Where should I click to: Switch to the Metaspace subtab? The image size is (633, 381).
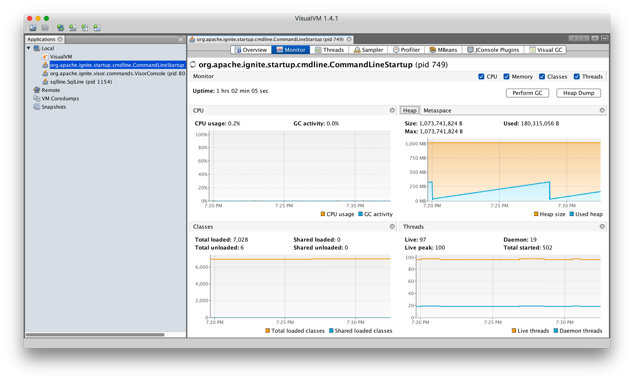pyautogui.click(x=437, y=110)
